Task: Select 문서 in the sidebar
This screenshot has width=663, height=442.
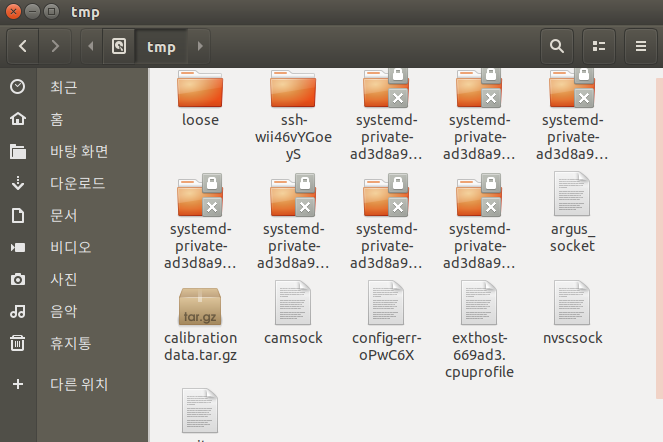Action: click(x=63, y=215)
